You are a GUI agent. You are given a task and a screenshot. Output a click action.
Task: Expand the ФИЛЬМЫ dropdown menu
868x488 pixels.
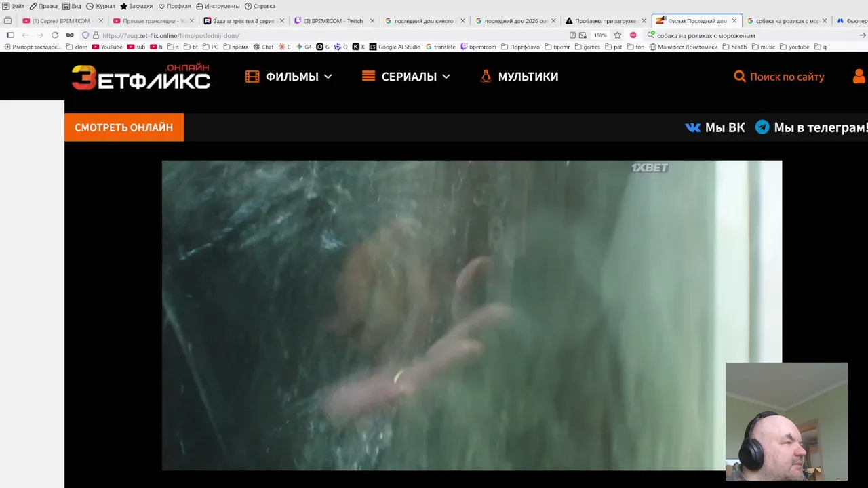pyautogui.click(x=289, y=77)
